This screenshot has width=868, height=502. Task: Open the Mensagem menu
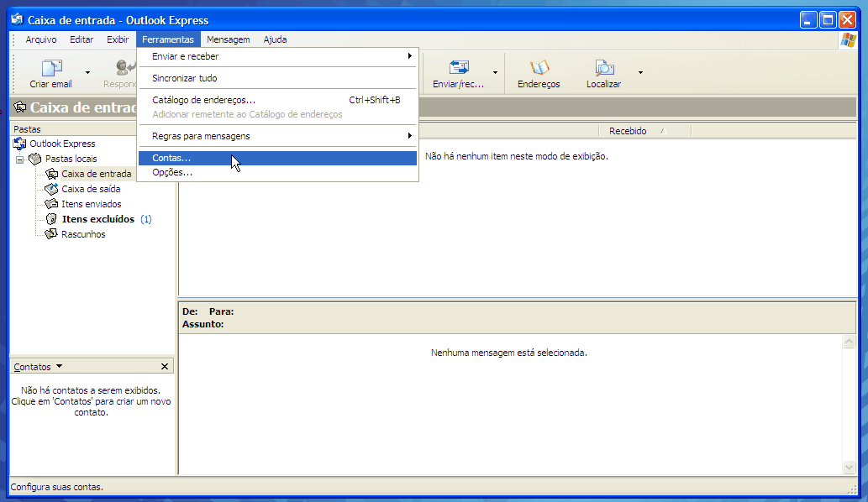(228, 39)
